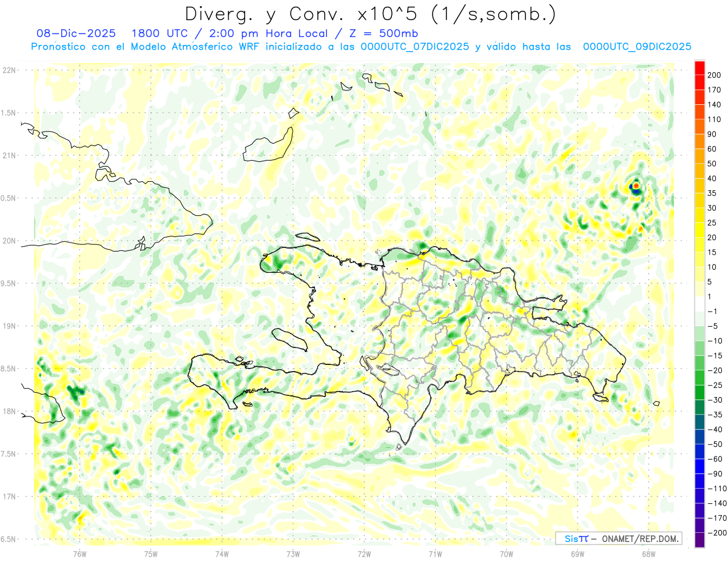The height and width of the screenshot is (562, 728).
Task: Click the "2:00 pm Hora Local" text
Action: tap(268, 33)
